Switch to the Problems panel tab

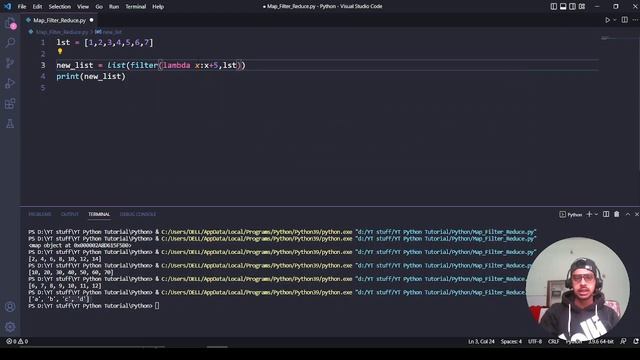tap(40, 214)
